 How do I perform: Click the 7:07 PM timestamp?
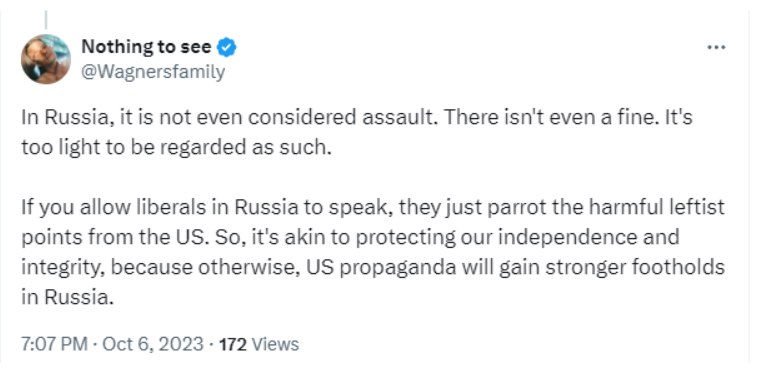[54, 344]
